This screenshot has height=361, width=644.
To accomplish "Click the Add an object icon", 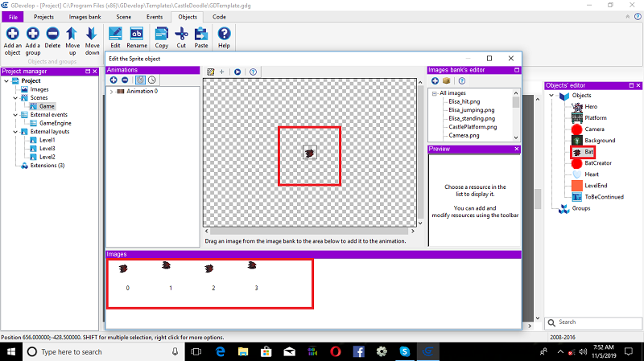I will tap(12, 34).
